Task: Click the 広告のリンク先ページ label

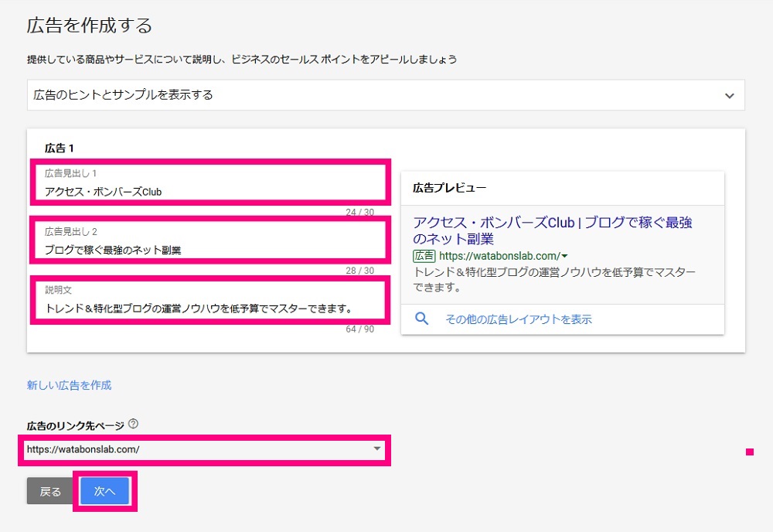Action: (76, 425)
